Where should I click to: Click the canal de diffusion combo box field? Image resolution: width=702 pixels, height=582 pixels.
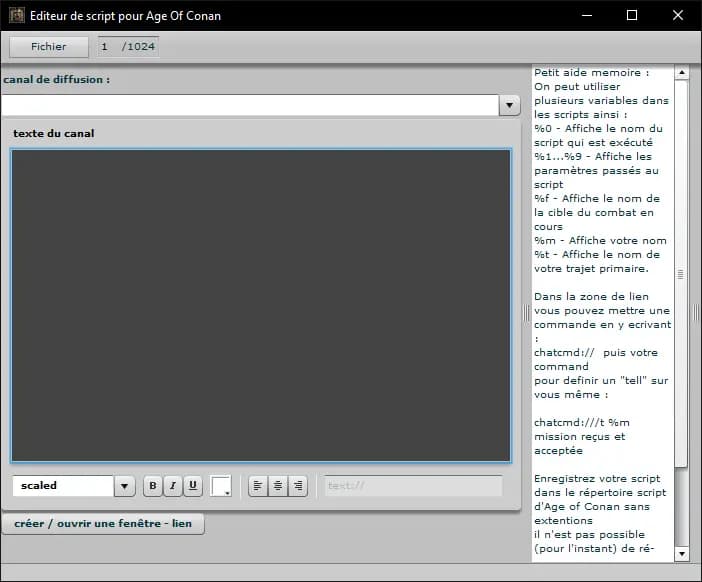[248, 105]
